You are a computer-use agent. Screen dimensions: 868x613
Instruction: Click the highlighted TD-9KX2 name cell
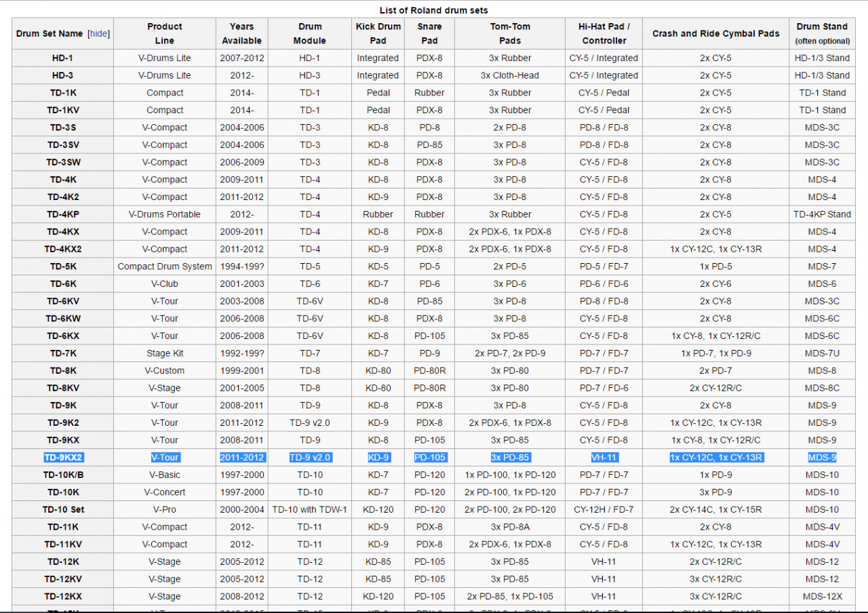62,458
